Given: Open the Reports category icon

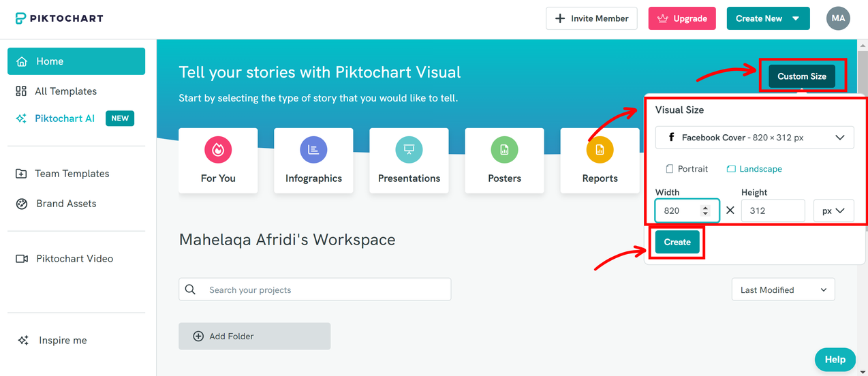Looking at the screenshot, I should (x=600, y=150).
